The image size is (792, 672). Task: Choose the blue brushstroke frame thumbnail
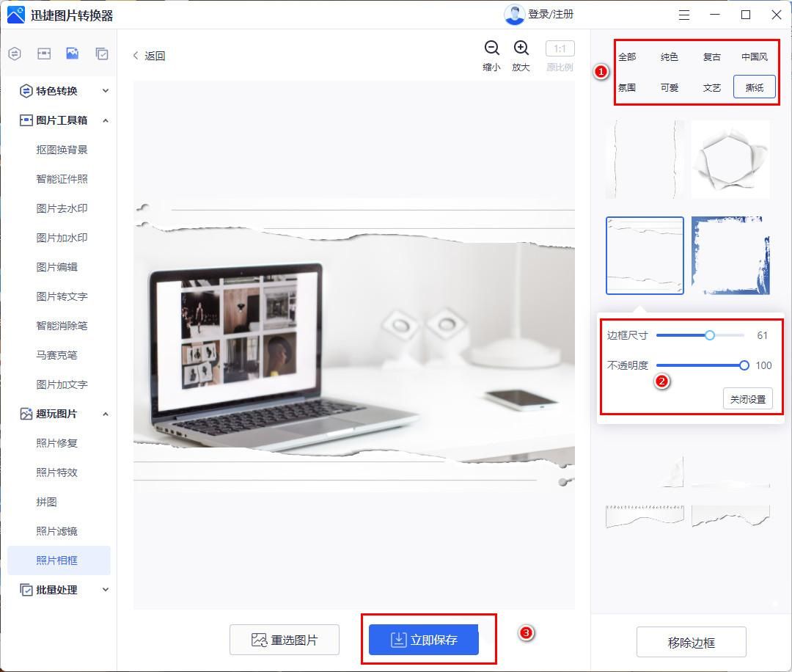[730, 255]
